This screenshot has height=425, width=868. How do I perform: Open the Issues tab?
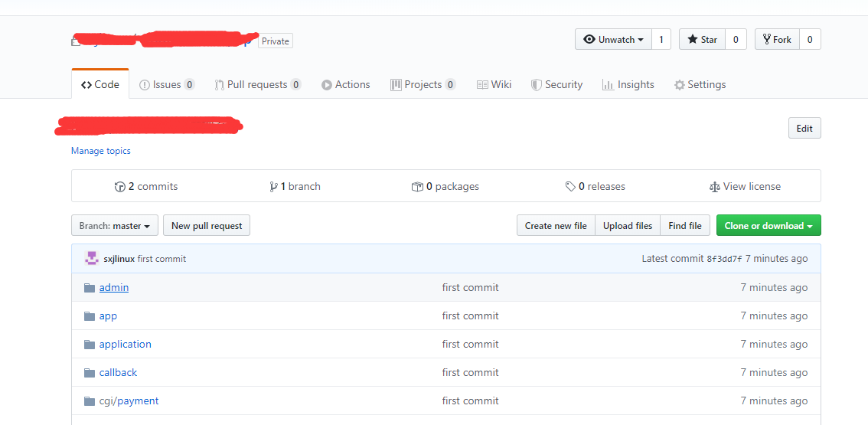click(167, 85)
